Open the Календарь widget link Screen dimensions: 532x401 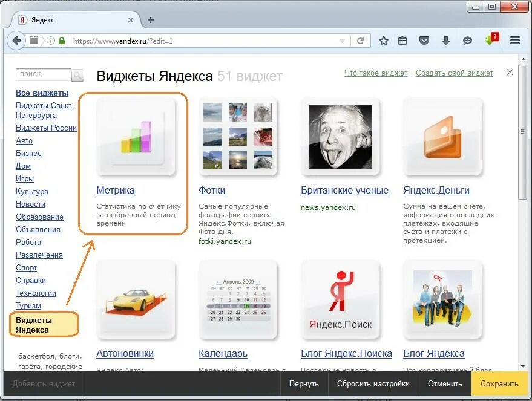point(223,354)
